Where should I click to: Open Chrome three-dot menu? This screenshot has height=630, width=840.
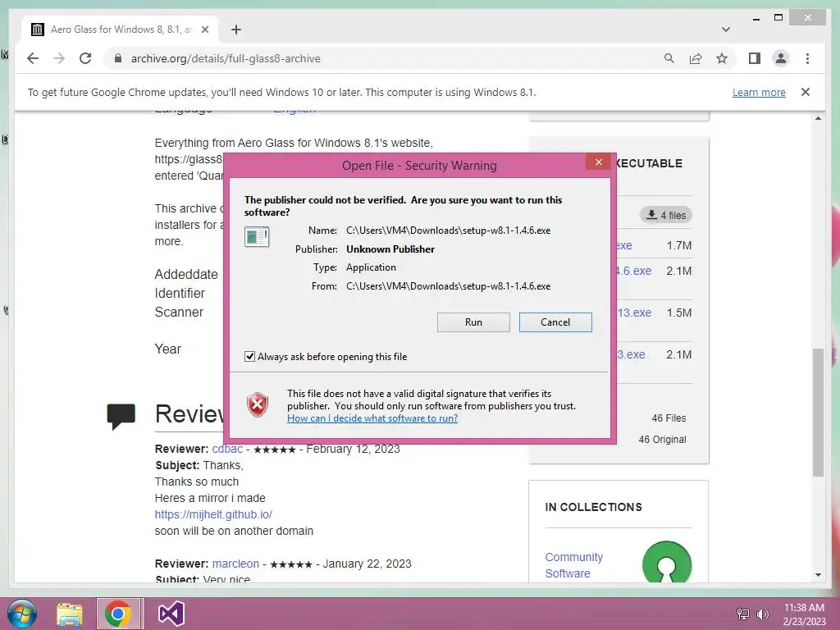click(x=807, y=58)
